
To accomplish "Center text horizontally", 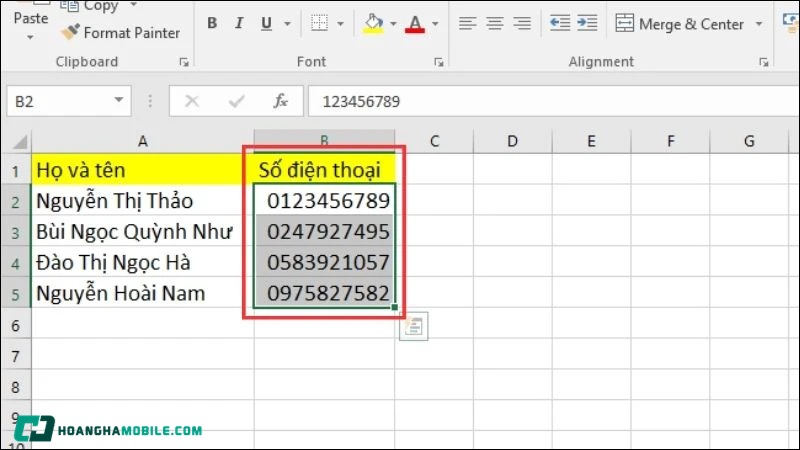I will [494, 23].
